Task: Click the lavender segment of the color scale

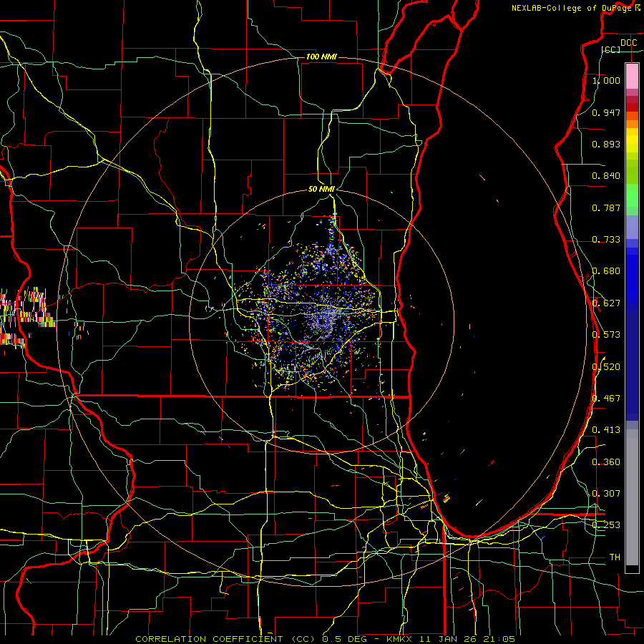Action: pos(632,228)
